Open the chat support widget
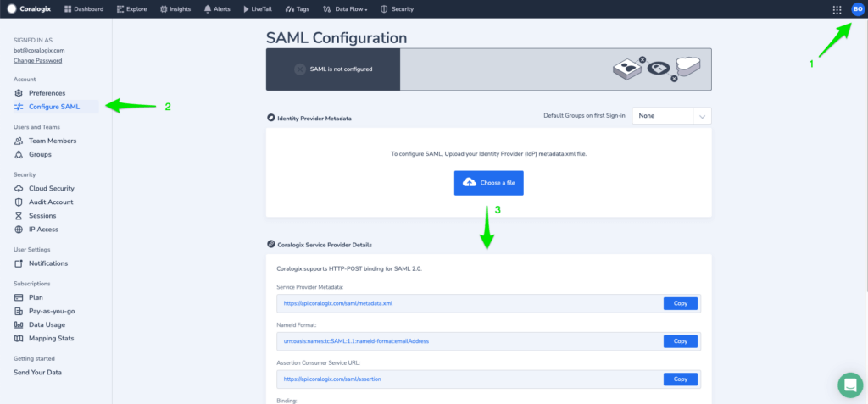Image resolution: width=868 pixels, height=404 pixels. pos(851,385)
